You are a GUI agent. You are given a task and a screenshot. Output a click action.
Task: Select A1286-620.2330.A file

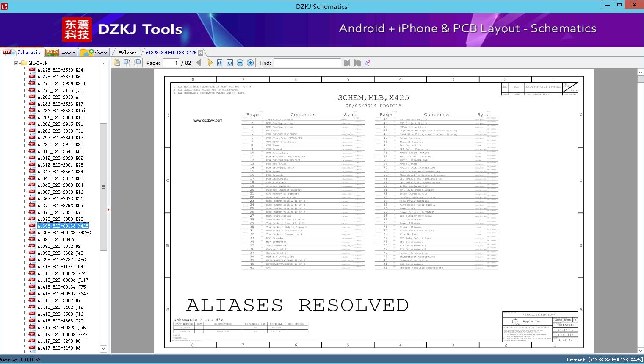pos(58,97)
